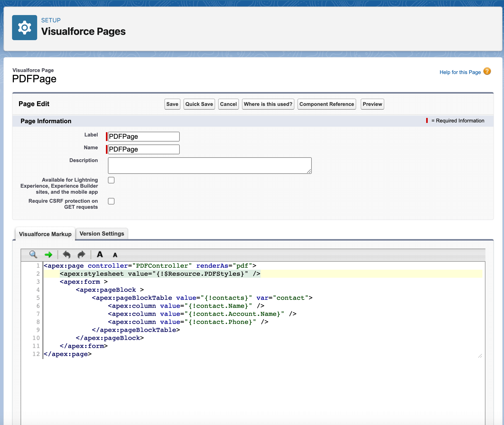Click Quick Save to apply changes
Image resolution: width=504 pixels, height=425 pixels.
[x=199, y=104]
